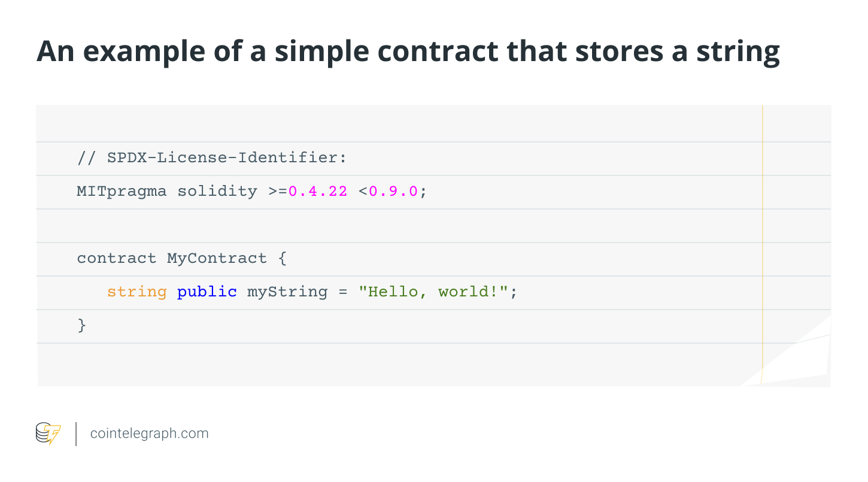This screenshot has width=868, height=482.
Task: Select the SPDX-License-Identifier comment line
Action: click(212, 158)
